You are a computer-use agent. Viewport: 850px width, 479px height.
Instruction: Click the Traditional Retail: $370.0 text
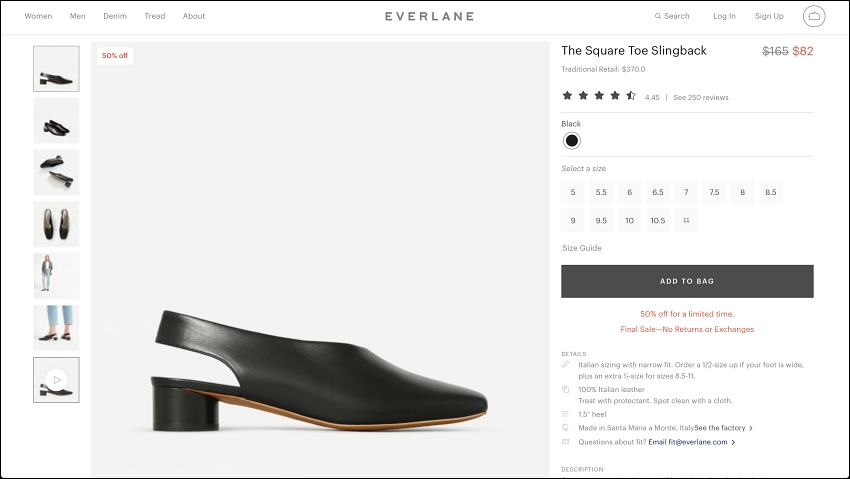(x=603, y=69)
